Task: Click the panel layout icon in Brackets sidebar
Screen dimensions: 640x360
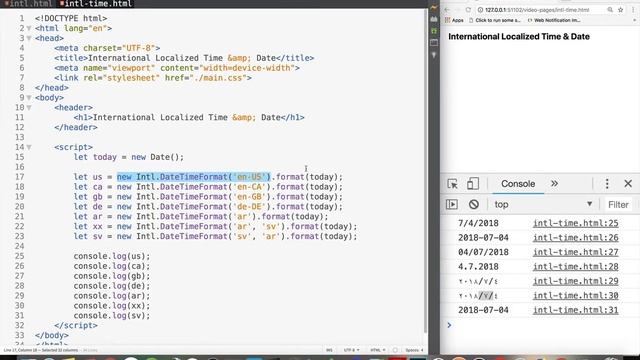Action: [434, 42]
